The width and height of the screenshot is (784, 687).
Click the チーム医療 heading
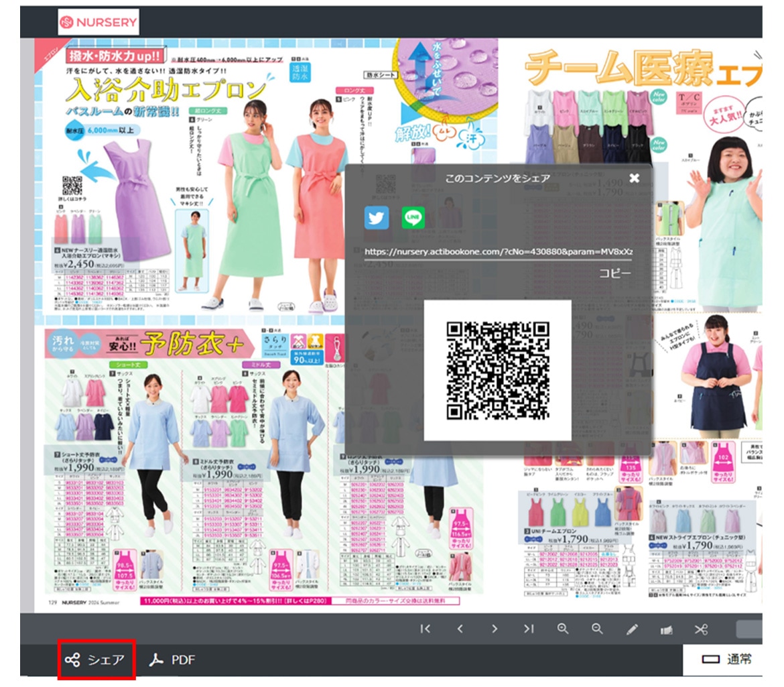(x=619, y=68)
